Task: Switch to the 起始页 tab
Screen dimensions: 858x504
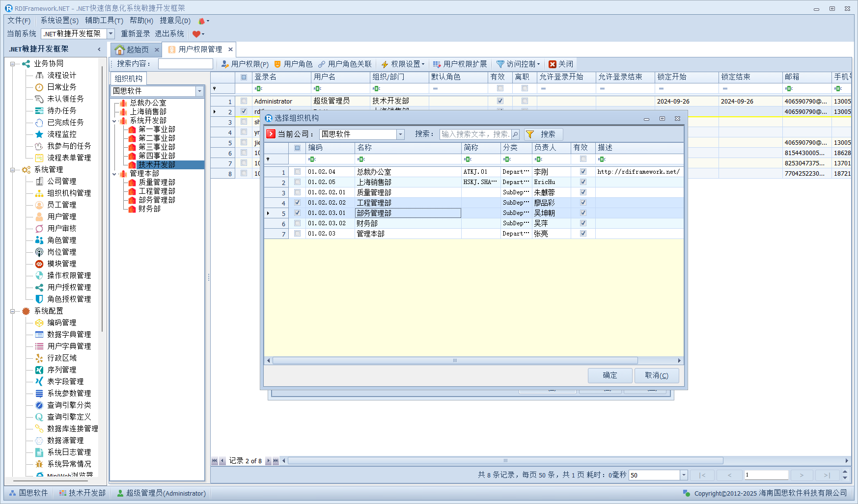Action: pos(133,50)
